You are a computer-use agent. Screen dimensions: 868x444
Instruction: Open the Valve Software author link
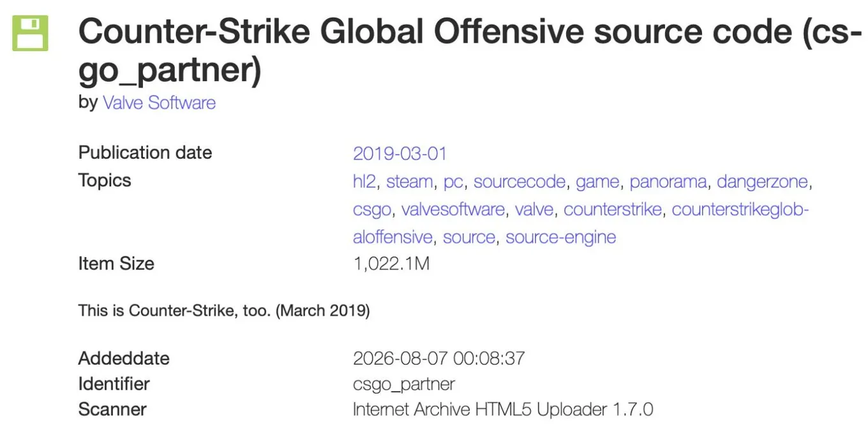[159, 103]
